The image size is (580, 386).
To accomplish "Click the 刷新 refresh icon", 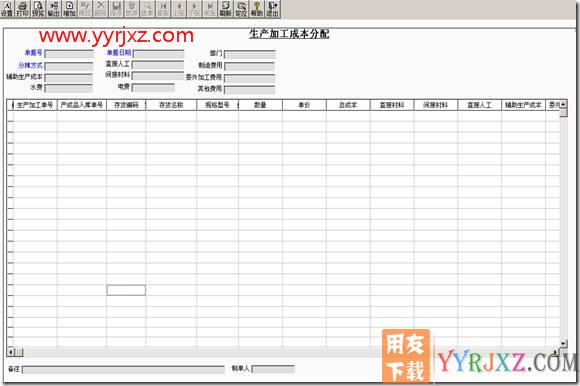I will click(x=225, y=9).
